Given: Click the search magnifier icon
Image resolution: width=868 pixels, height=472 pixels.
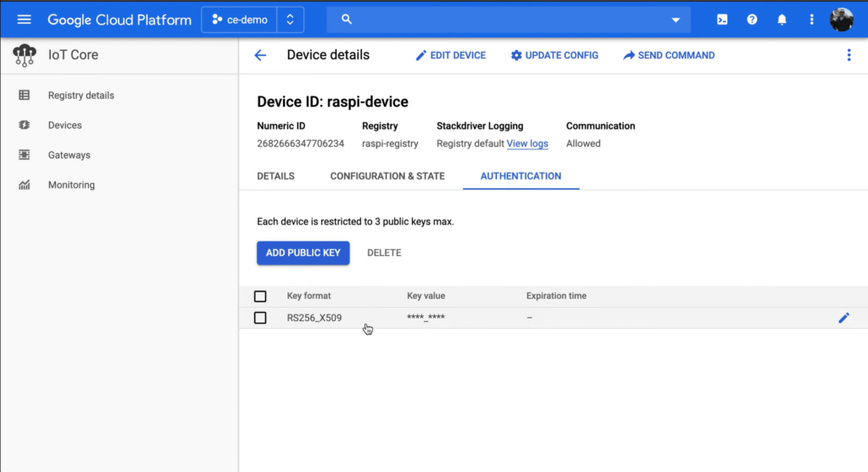Looking at the screenshot, I should tap(347, 19).
